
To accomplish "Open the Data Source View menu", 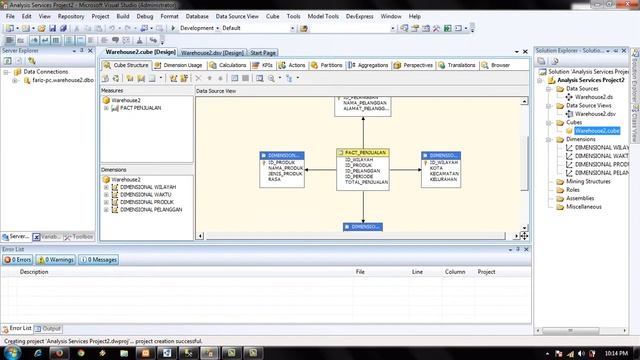I will tap(237, 16).
